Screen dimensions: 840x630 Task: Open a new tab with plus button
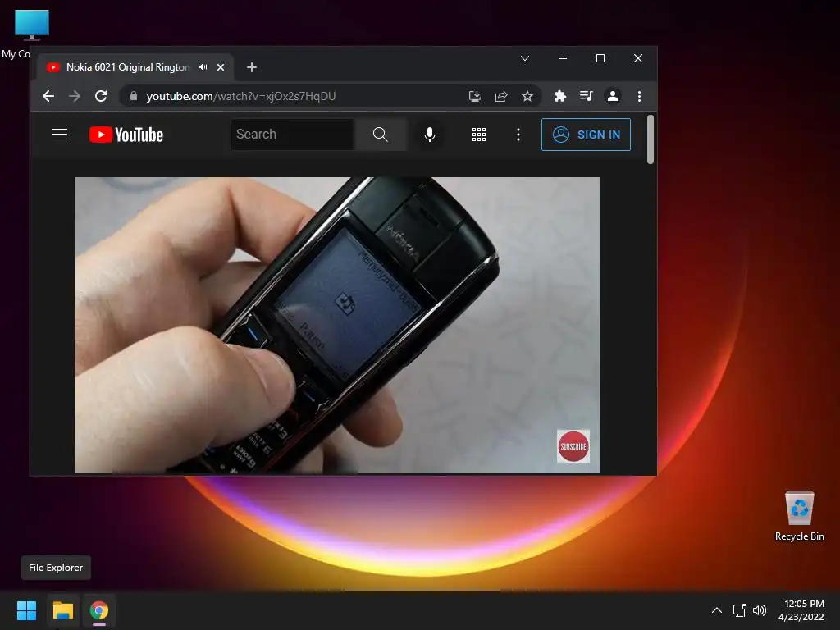point(252,67)
